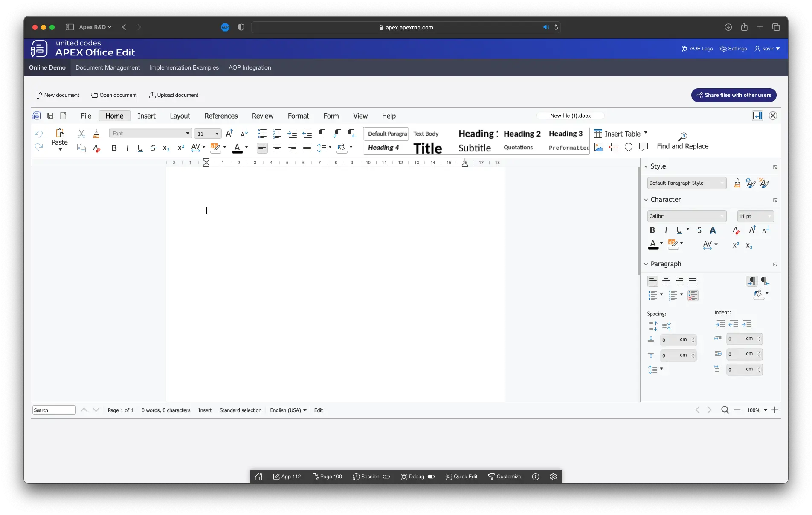Open the Paste options dropdown arrow
The height and width of the screenshot is (515, 812).
[x=60, y=150]
